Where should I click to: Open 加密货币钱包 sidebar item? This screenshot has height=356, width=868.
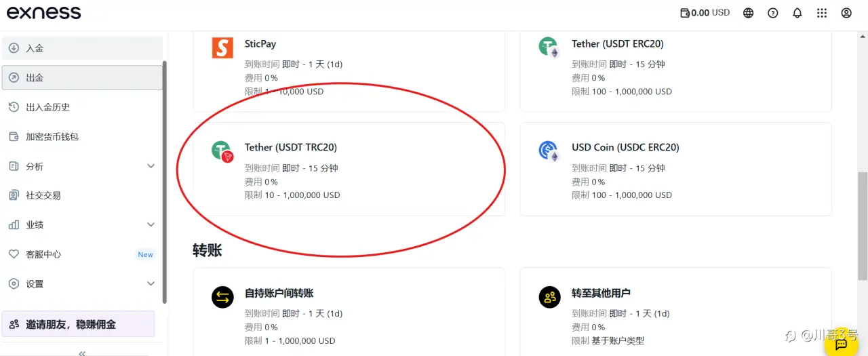click(52, 136)
